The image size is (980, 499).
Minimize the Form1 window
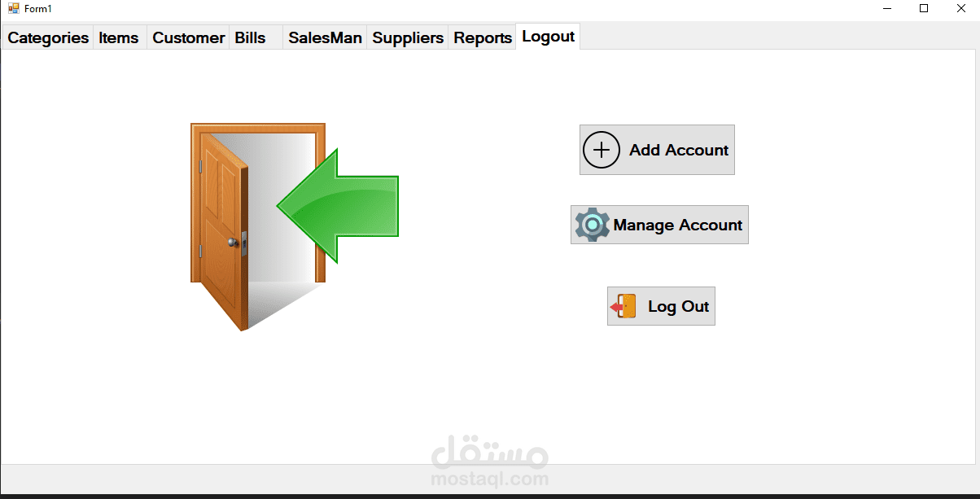pyautogui.click(x=886, y=8)
